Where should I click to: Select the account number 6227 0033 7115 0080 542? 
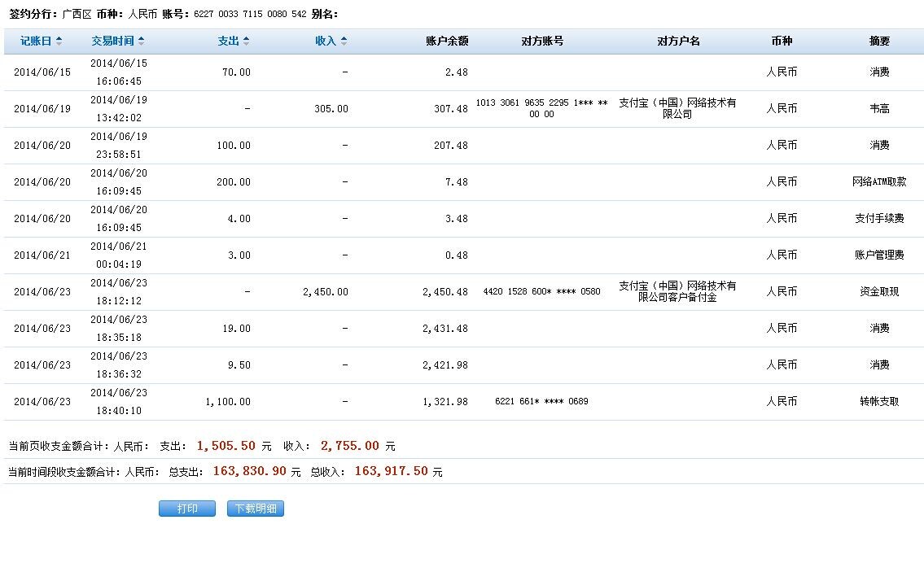click(250, 15)
